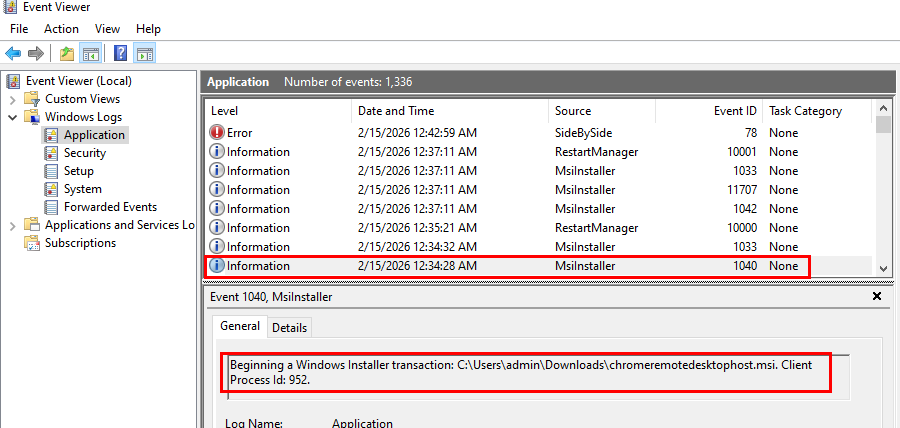Screen dimensions: 900x428
Task: Select the MsiInstaller event 11707 row
Action: [537, 189]
